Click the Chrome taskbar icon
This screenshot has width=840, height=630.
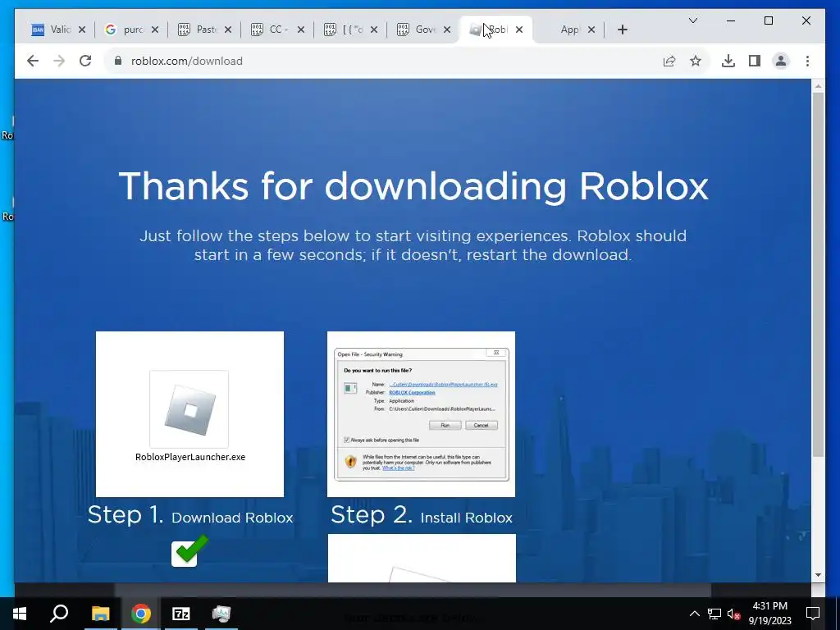[141, 614]
